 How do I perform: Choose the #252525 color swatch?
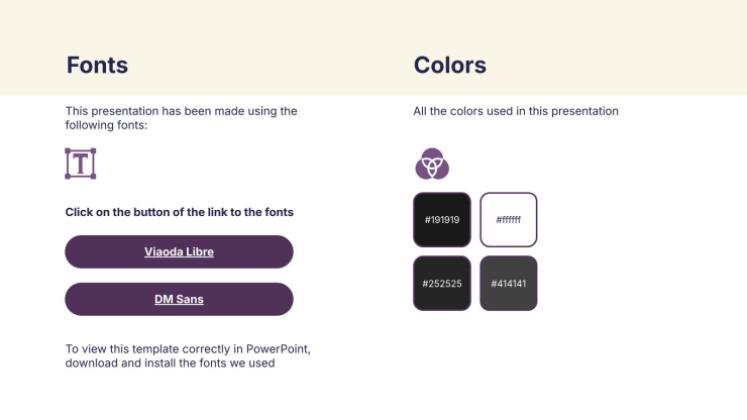(x=441, y=283)
